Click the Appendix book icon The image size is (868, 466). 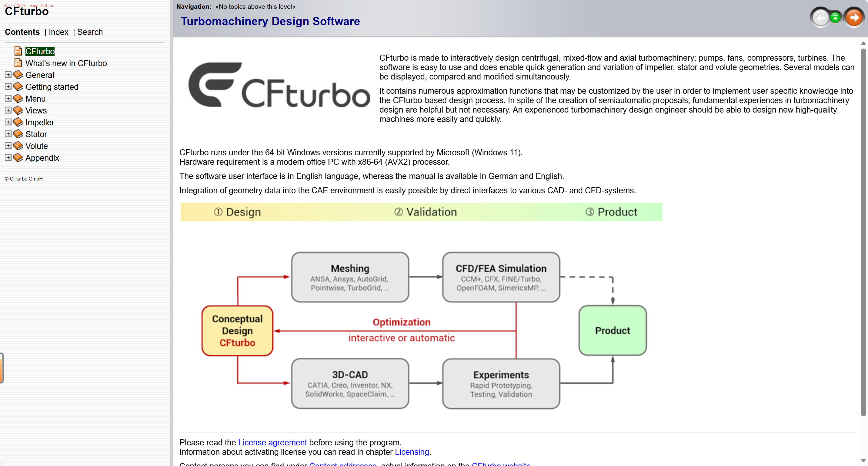pos(18,157)
